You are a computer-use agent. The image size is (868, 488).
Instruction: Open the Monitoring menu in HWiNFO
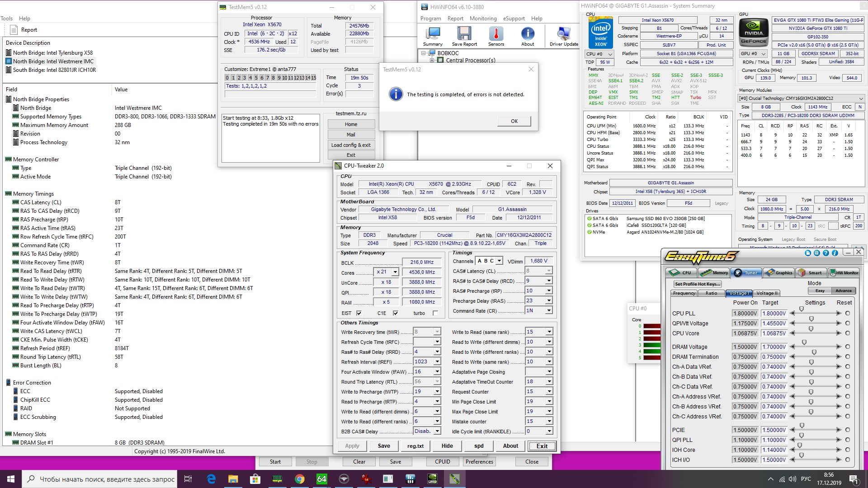pyautogui.click(x=483, y=19)
